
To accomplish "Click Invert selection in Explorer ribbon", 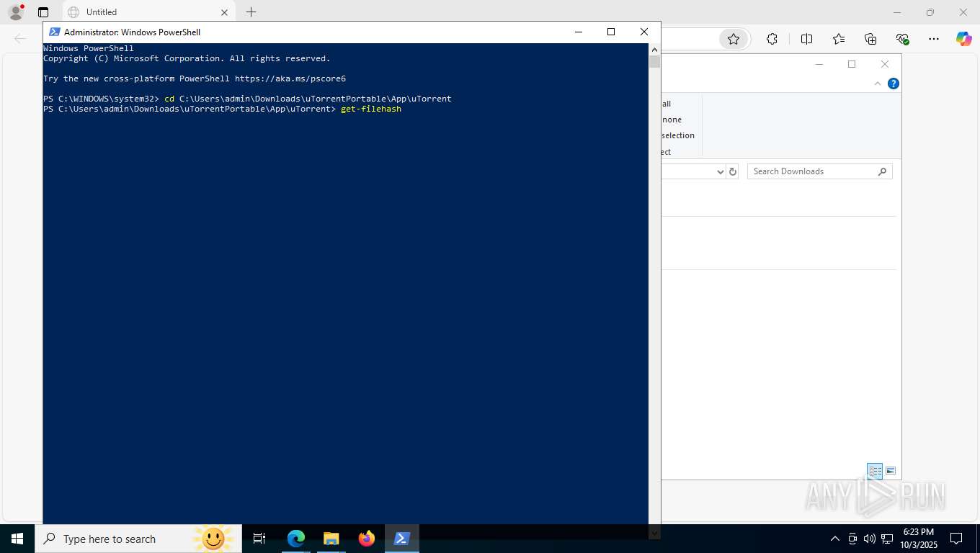I will click(678, 135).
